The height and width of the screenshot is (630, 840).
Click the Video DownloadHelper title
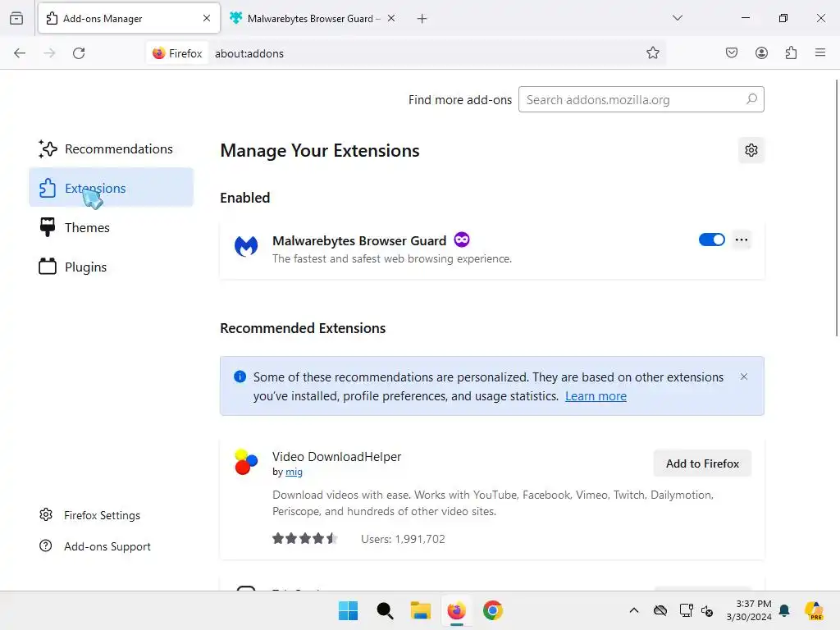(x=336, y=456)
